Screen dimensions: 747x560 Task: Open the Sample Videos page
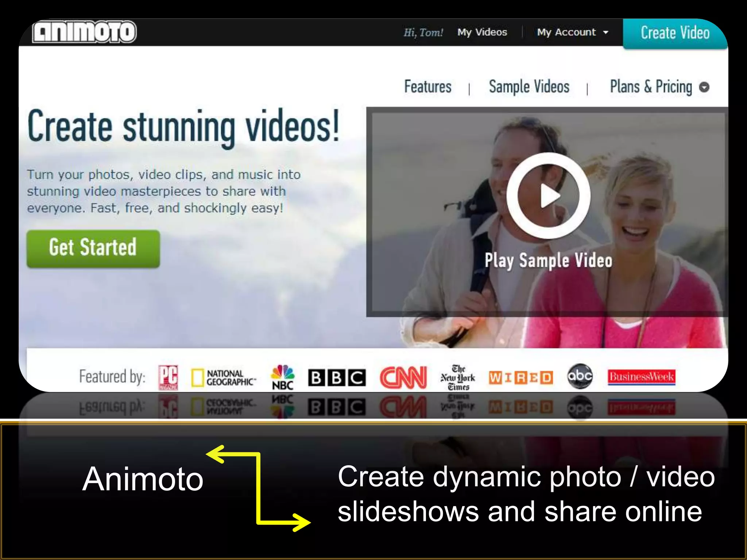529,87
